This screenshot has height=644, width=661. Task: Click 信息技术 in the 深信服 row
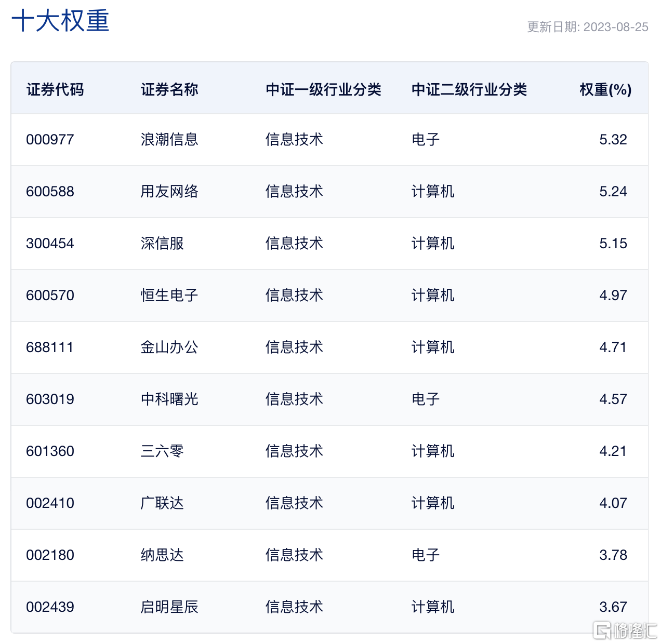click(x=294, y=244)
